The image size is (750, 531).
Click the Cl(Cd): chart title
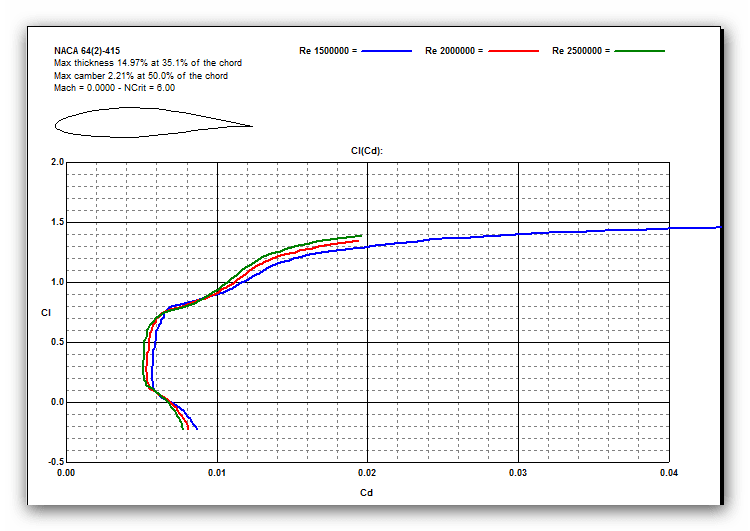pyautogui.click(x=366, y=150)
